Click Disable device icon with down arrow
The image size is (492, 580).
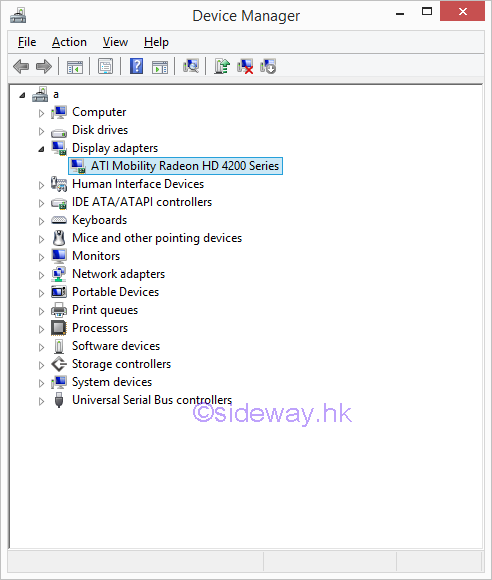[268, 67]
